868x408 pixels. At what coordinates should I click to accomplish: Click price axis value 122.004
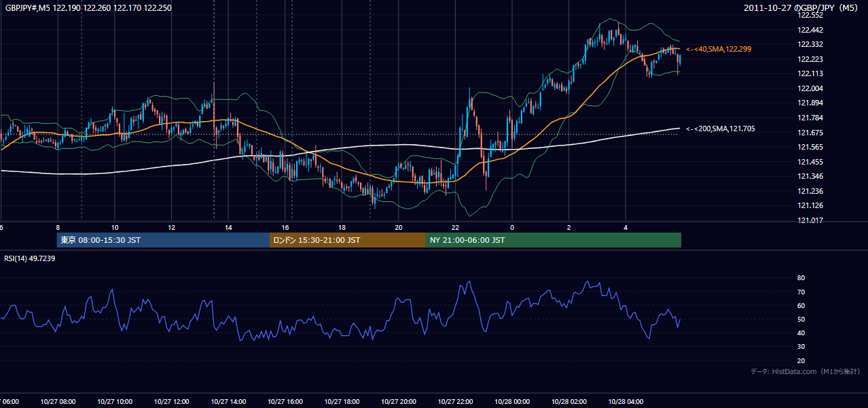(x=810, y=88)
